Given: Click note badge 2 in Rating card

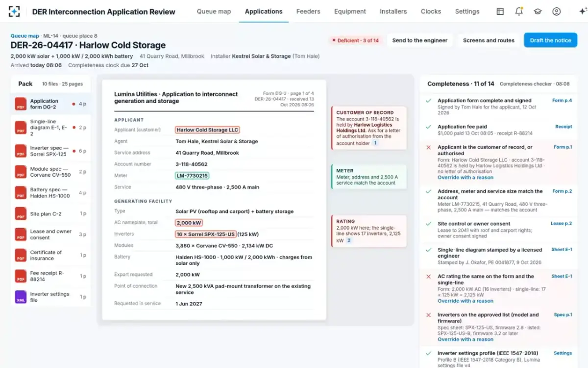Looking at the screenshot, I should pyautogui.click(x=349, y=240).
